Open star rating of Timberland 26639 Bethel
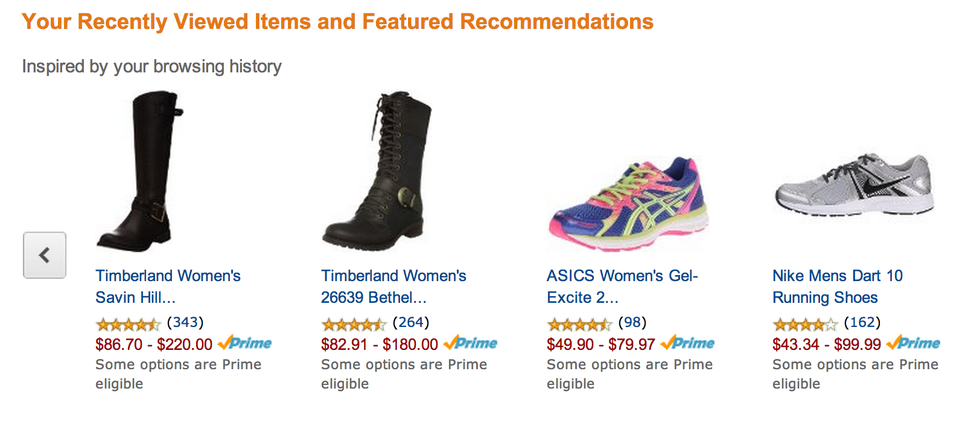The image size is (980, 438). coord(354,325)
